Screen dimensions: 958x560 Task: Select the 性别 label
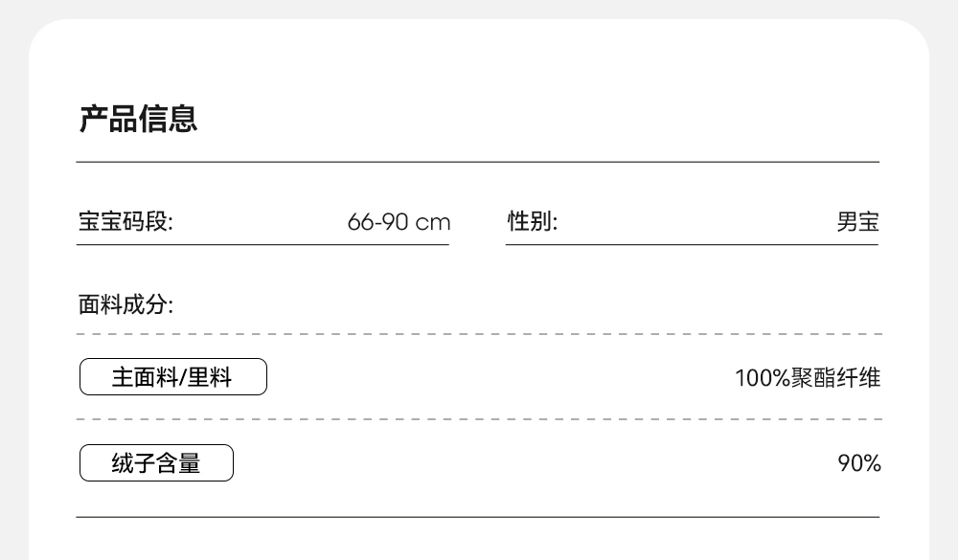532,222
